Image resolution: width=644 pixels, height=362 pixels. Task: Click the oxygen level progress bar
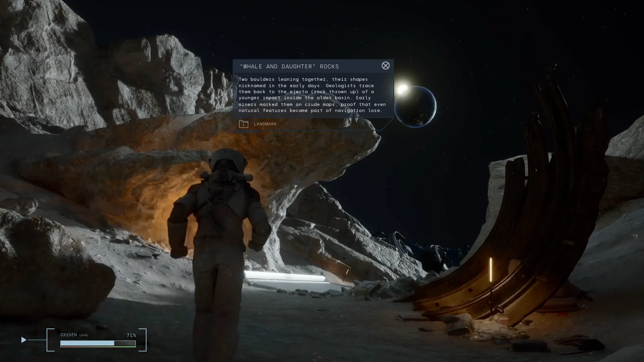(x=98, y=343)
